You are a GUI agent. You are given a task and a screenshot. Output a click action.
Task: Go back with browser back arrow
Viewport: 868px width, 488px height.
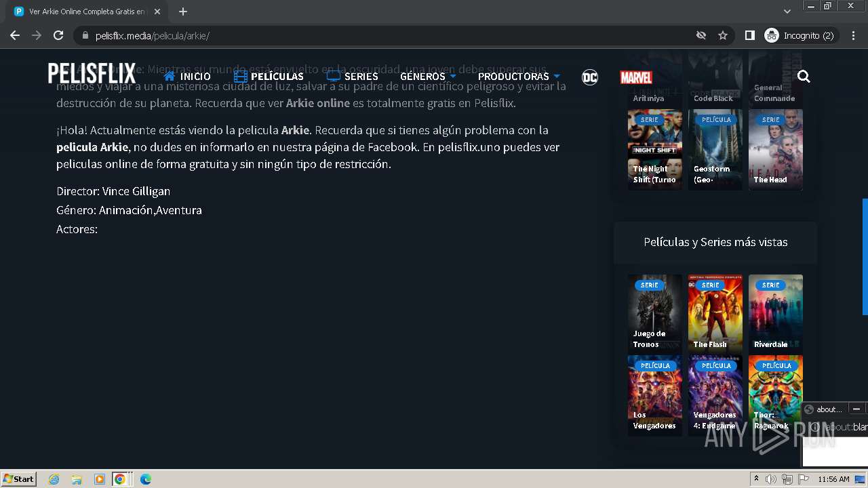(15, 35)
